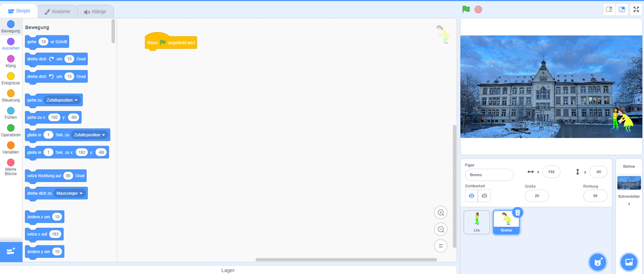Screen dimensions: 644x274
Task: Open the Steuerung block category
Action: coord(11,96)
